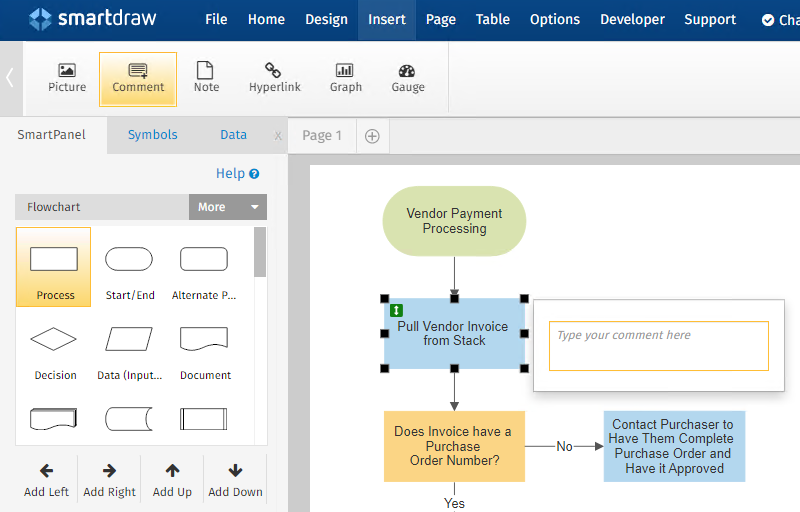The width and height of the screenshot is (800, 512).
Task: Select the Note tool icon
Action: [206, 78]
